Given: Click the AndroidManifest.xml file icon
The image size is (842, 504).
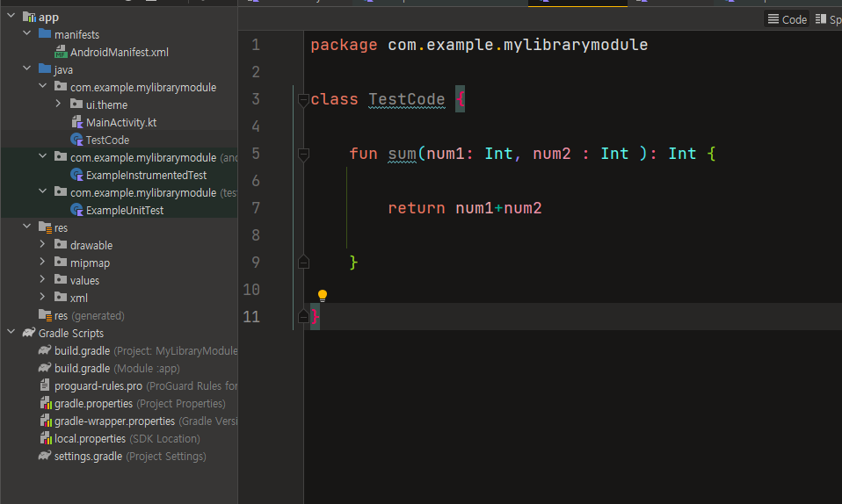Looking at the screenshot, I should [x=61, y=52].
